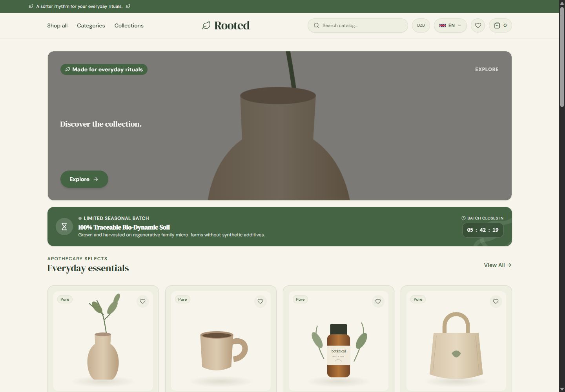Click the regenerative micro-farms description text
Screen dimensions: 565x392
171,235
